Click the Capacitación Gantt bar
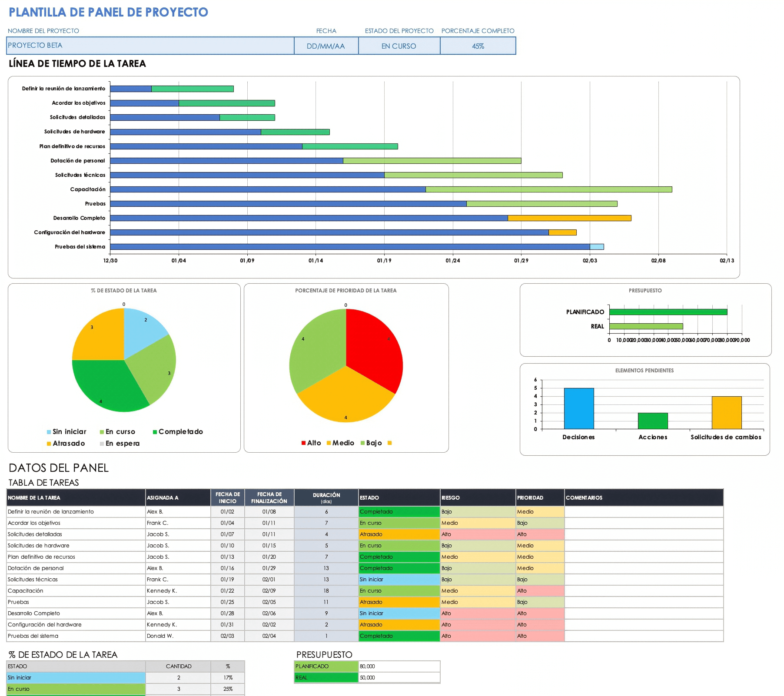This screenshot has height=696, width=784. coord(391,189)
